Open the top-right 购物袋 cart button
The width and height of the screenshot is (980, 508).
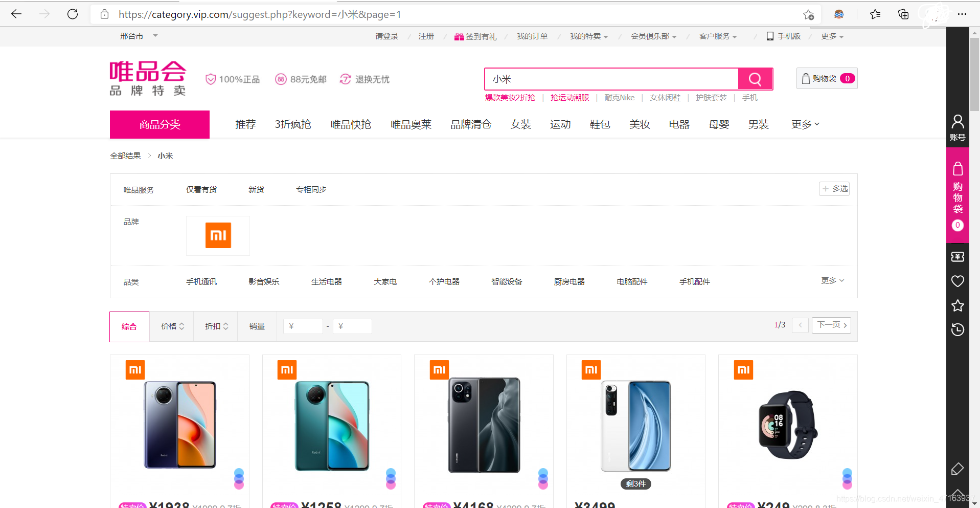pyautogui.click(x=827, y=78)
